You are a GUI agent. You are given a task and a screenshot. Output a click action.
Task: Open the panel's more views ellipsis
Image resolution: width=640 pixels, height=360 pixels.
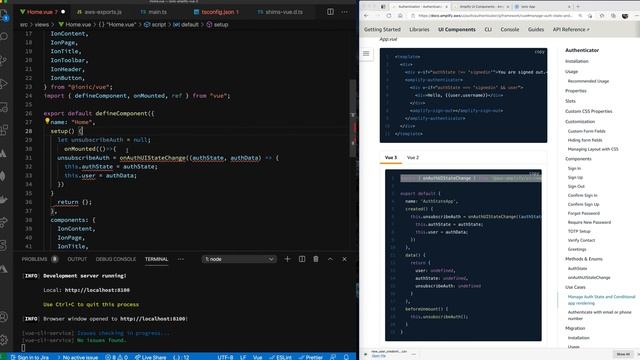[x=181, y=259]
